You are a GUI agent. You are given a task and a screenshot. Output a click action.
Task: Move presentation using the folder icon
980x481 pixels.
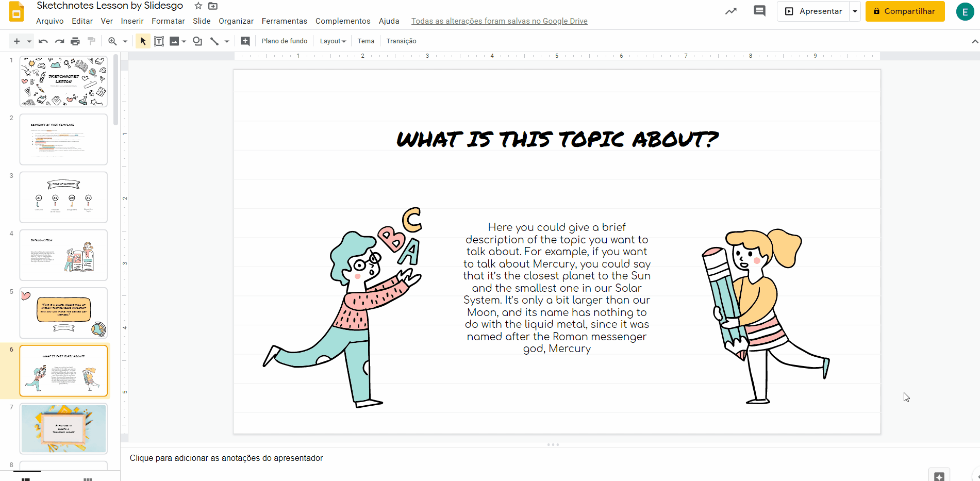(x=213, y=6)
